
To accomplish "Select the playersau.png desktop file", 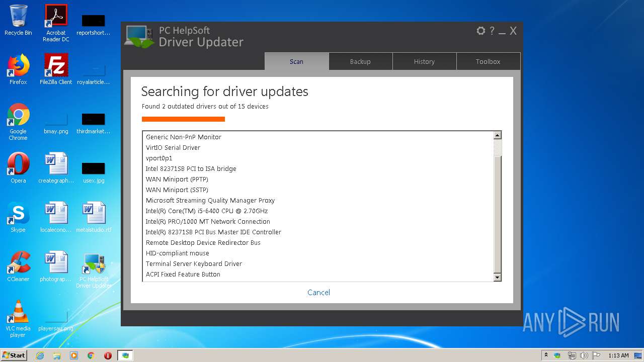I will point(56,321).
